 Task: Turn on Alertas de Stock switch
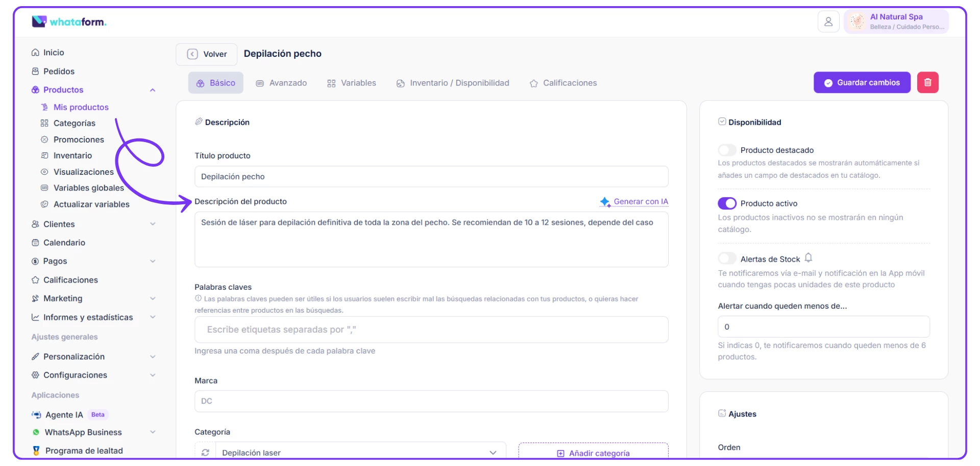(x=727, y=259)
